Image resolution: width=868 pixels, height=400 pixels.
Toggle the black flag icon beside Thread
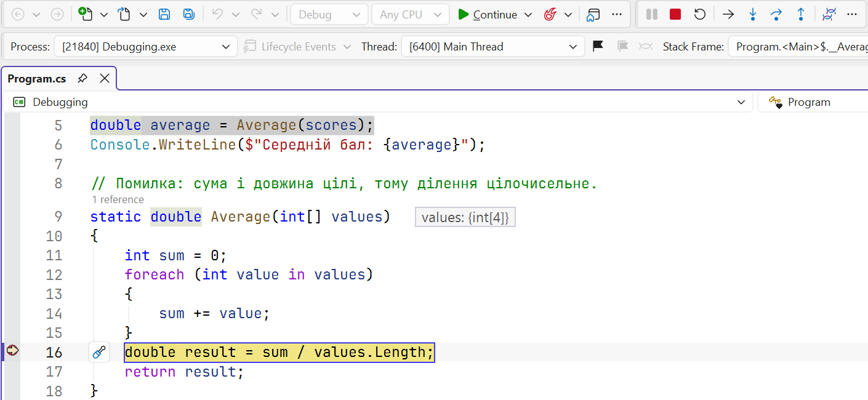597,46
